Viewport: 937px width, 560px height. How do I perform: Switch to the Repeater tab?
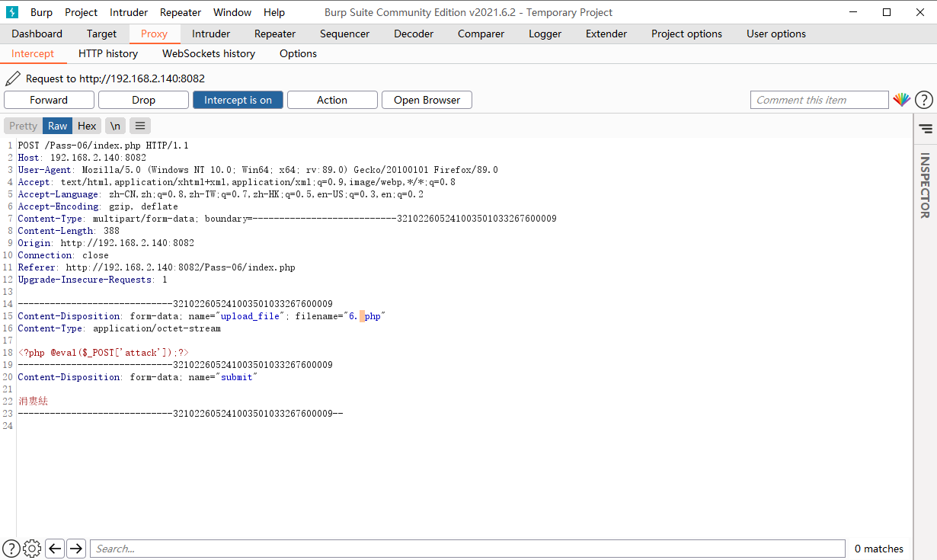[x=275, y=34]
